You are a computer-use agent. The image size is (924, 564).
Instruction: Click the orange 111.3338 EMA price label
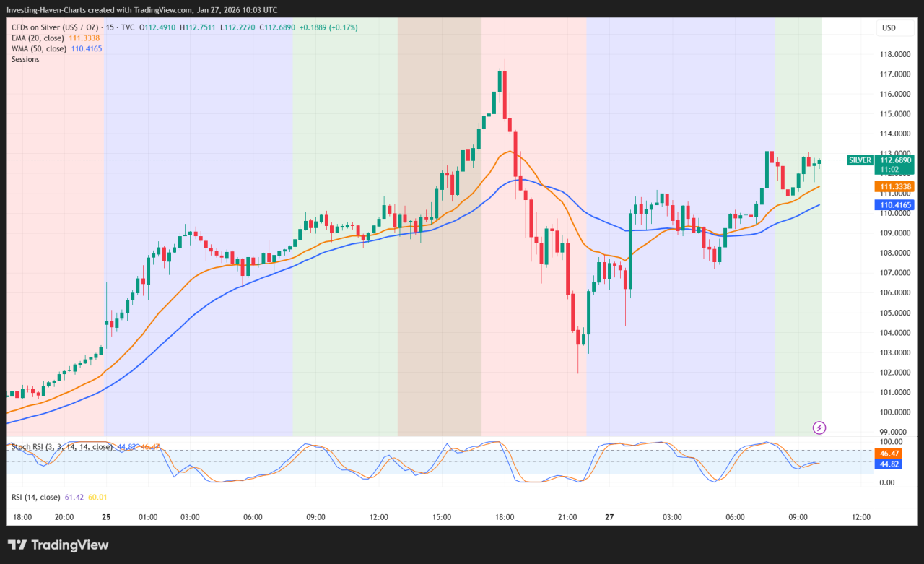pos(895,186)
